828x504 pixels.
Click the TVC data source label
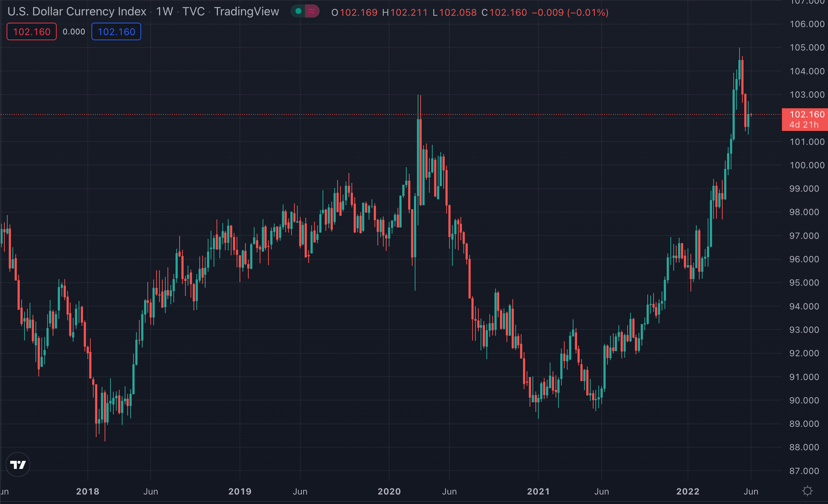pos(193,12)
